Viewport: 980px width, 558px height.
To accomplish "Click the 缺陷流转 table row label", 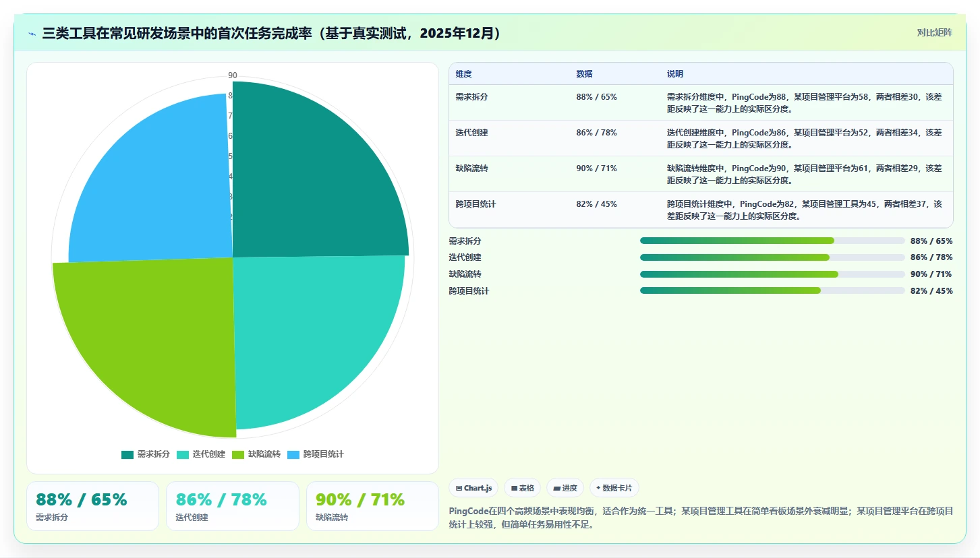I will coord(471,168).
